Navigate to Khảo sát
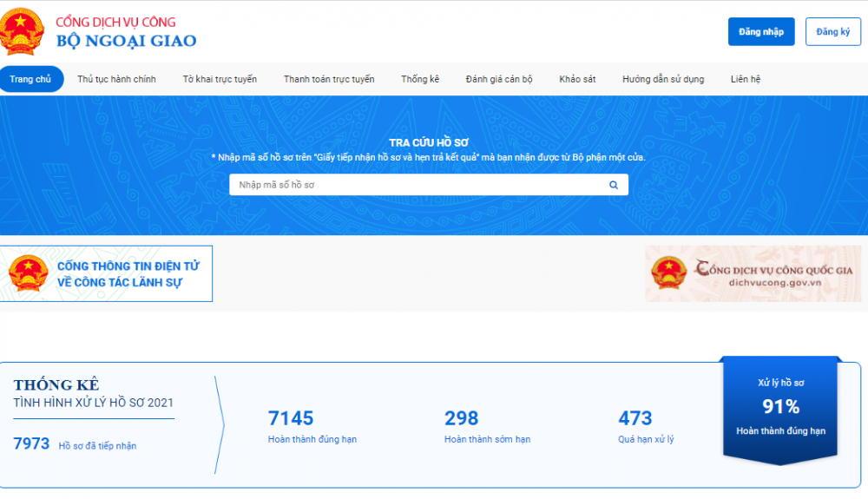Viewport: 868px width, 499px height. (x=577, y=79)
